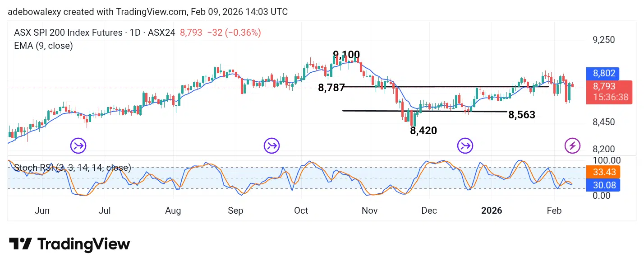Select the 8,787 resistance level label
This screenshot has height=267, width=644.
331,88
